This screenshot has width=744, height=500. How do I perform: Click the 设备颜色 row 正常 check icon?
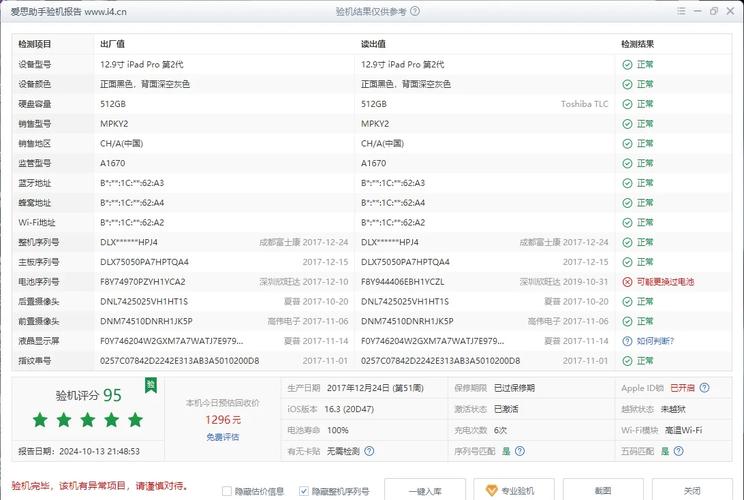click(x=627, y=84)
